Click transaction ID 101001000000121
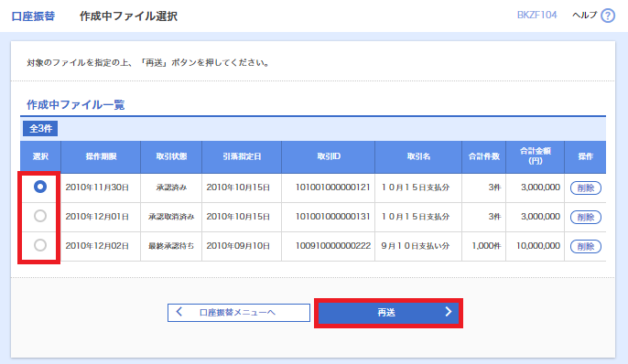 click(x=333, y=187)
